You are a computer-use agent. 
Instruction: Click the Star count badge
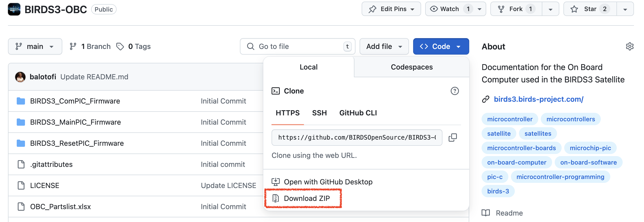605,9
